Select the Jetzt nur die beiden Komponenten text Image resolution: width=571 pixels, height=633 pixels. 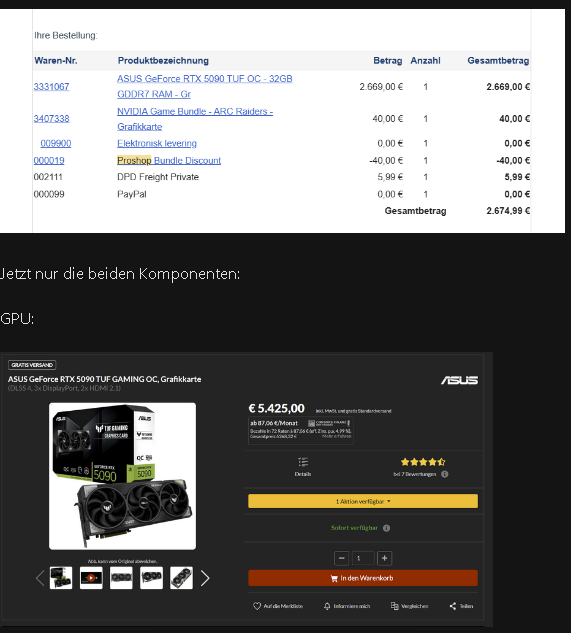pyautogui.click(x=120, y=274)
